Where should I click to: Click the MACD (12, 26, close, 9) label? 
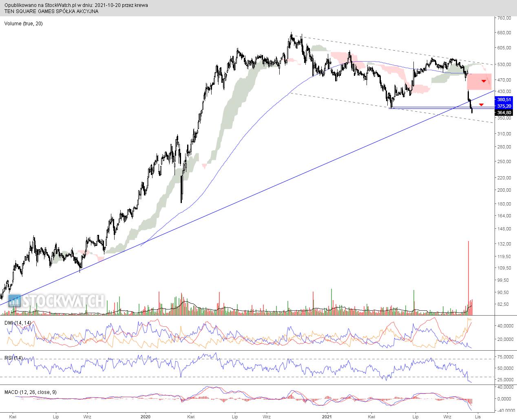click(x=31, y=392)
